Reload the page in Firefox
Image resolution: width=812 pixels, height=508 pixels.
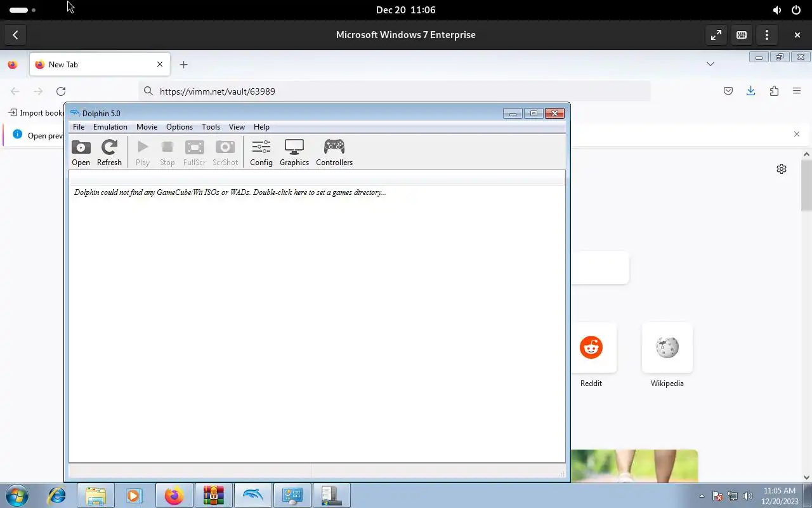pyautogui.click(x=61, y=91)
